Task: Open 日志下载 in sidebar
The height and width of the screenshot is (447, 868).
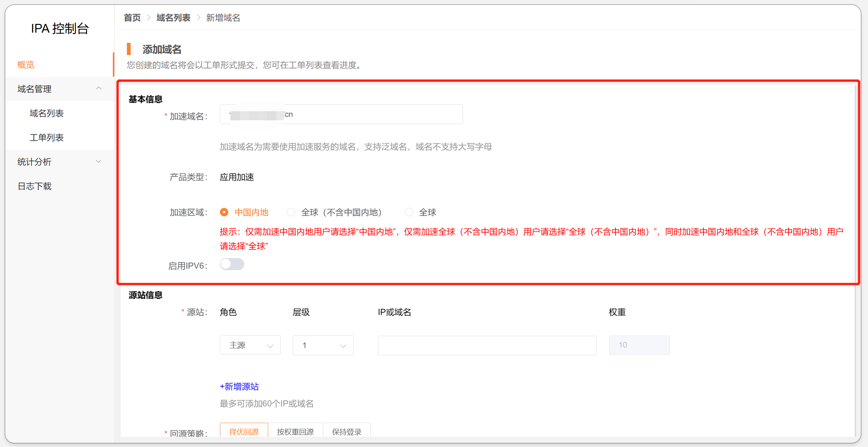Action: pyautogui.click(x=34, y=186)
